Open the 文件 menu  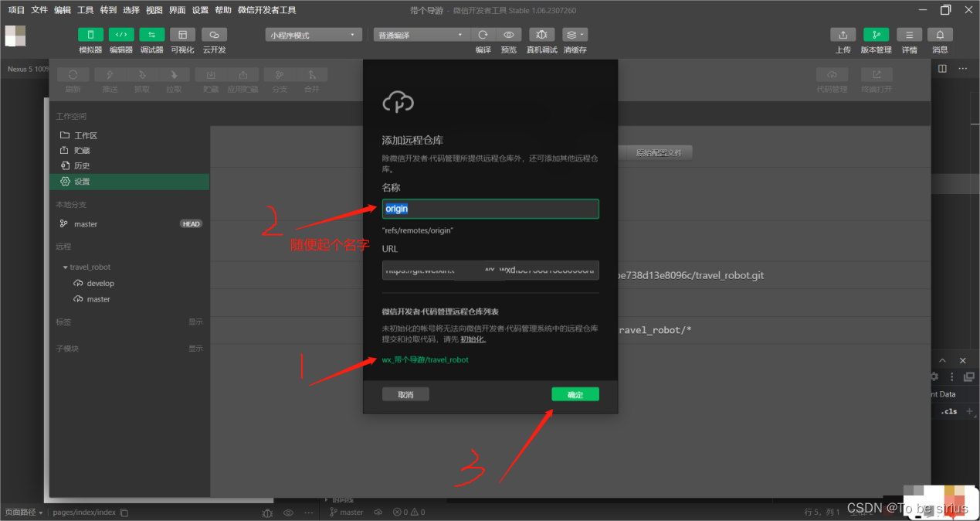39,10
